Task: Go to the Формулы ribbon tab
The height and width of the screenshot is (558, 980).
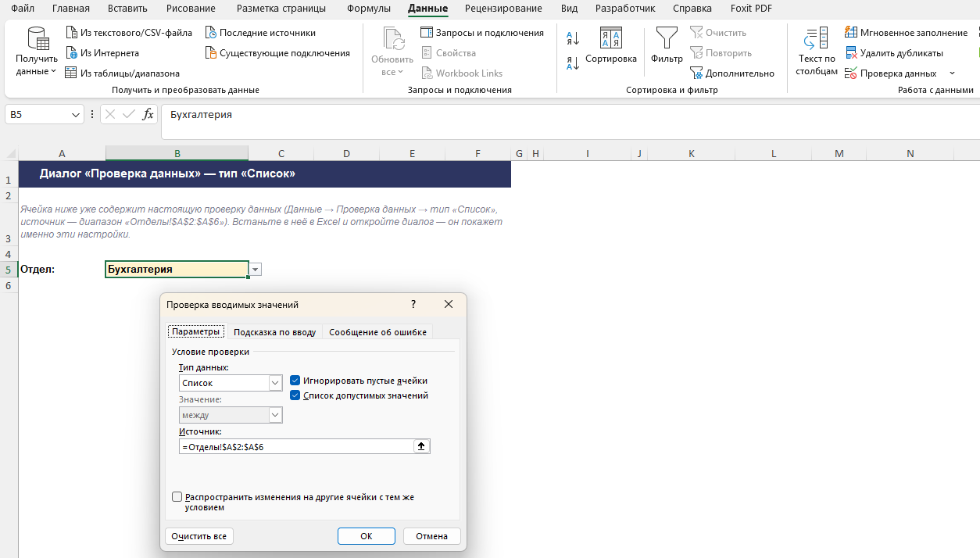Action: tap(367, 9)
